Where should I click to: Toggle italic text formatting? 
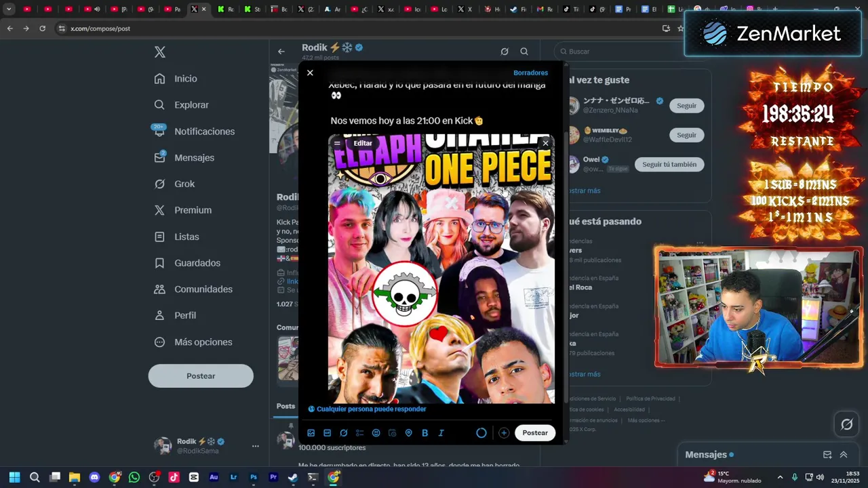click(441, 433)
